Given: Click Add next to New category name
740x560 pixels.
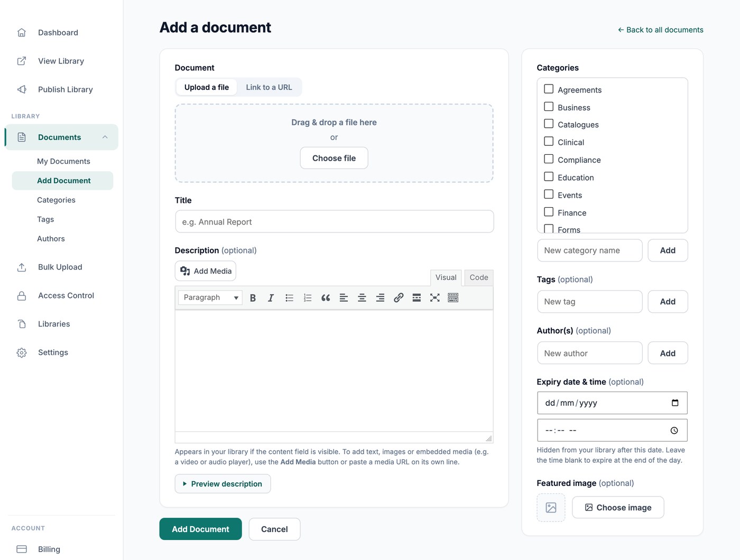Looking at the screenshot, I should (668, 251).
